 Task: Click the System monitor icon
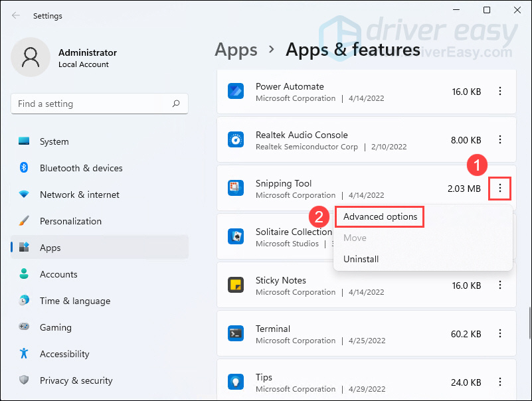pyautogui.click(x=24, y=141)
